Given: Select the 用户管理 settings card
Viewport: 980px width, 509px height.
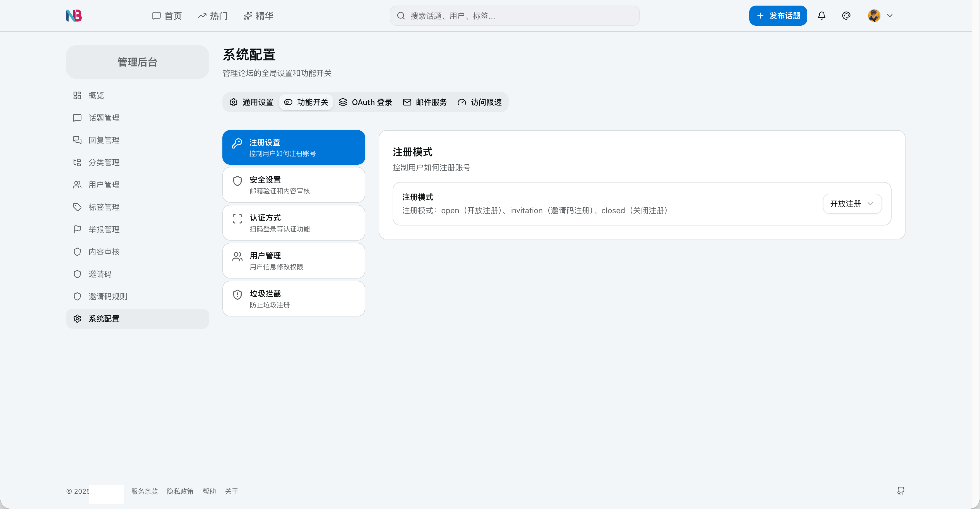Looking at the screenshot, I should point(293,261).
